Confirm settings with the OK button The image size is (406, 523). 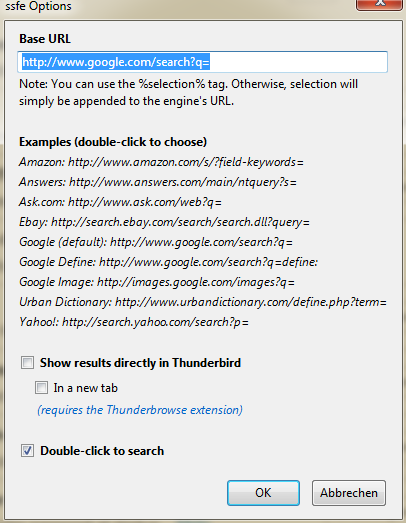pyautogui.click(x=263, y=493)
